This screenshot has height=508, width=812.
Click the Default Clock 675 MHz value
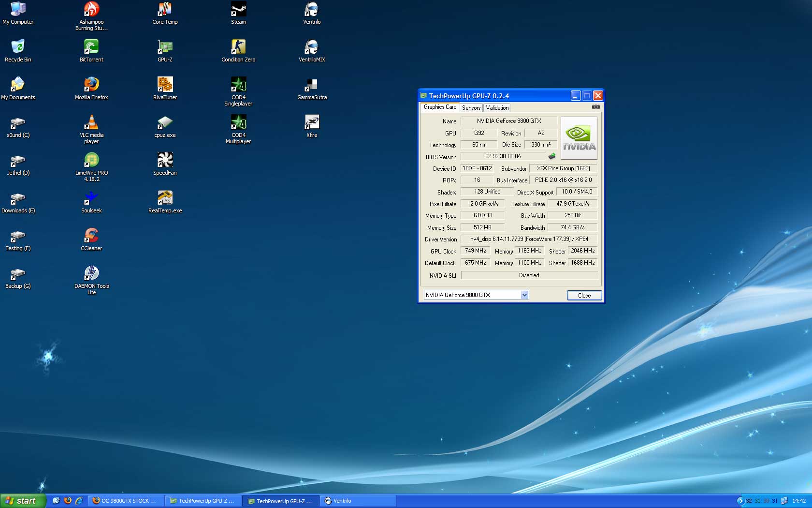pyautogui.click(x=476, y=263)
